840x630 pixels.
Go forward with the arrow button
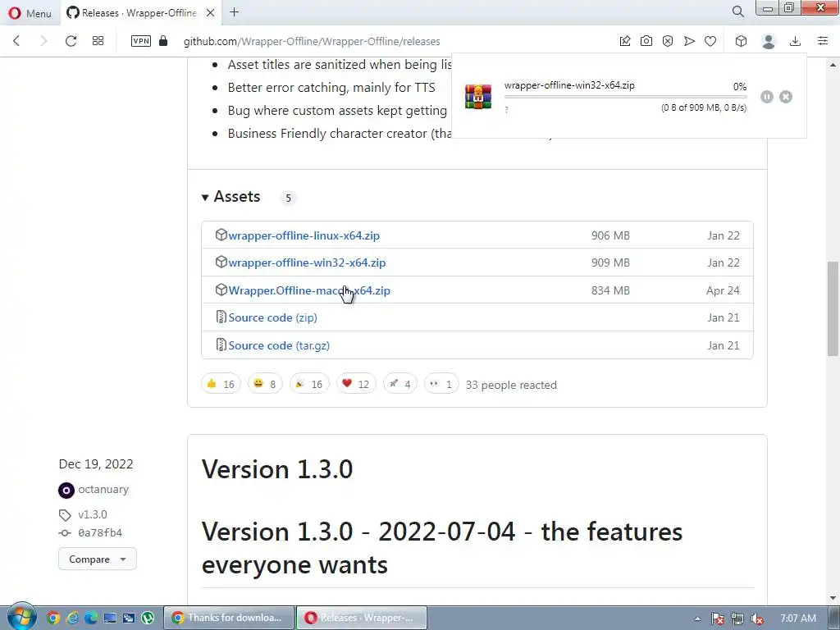tap(43, 41)
